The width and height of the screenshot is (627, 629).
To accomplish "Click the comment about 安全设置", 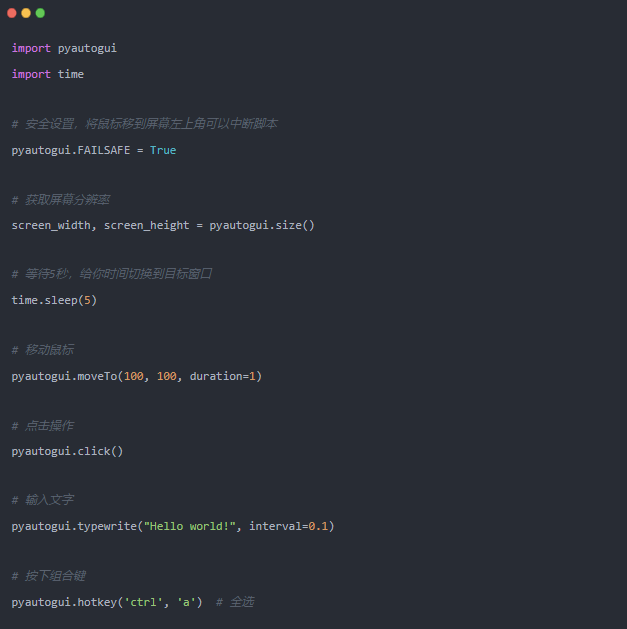I will point(144,124).
